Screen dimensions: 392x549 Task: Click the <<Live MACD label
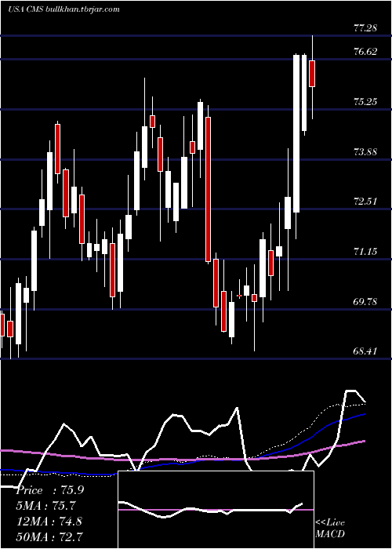[x=330, y=528]
